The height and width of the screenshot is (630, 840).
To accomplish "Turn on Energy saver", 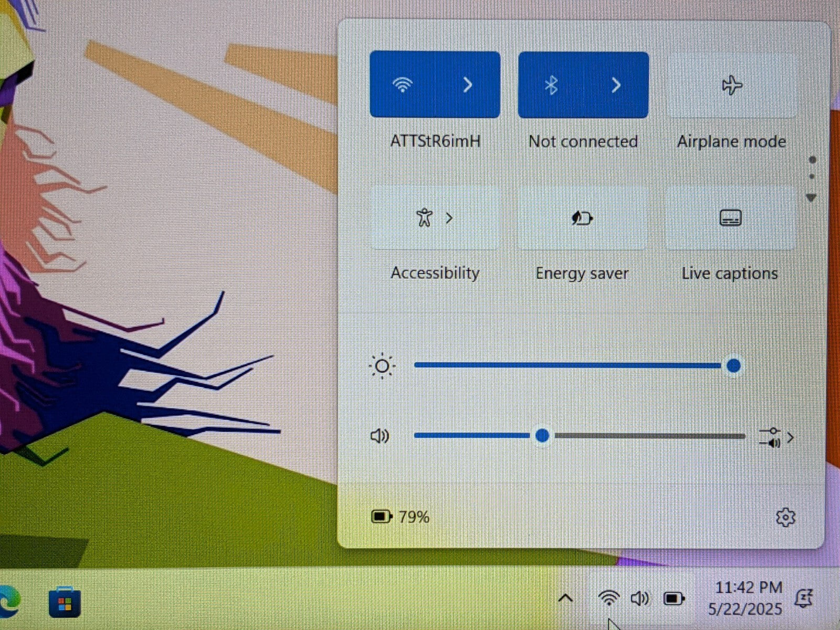I will (x=582, y=218).
